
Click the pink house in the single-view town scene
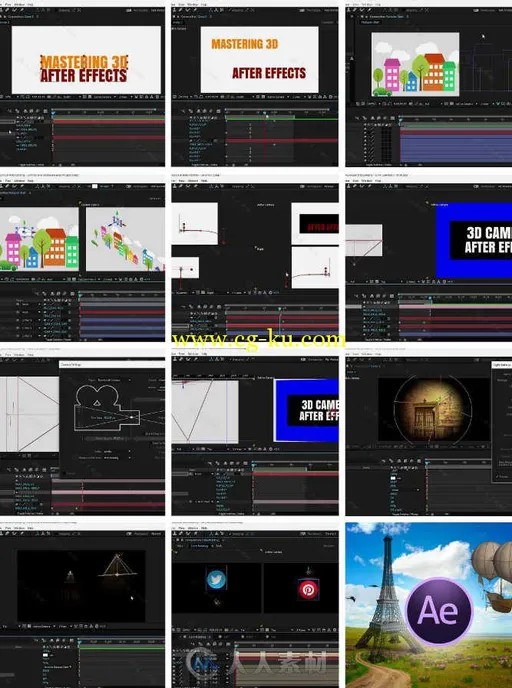point(392,75)
